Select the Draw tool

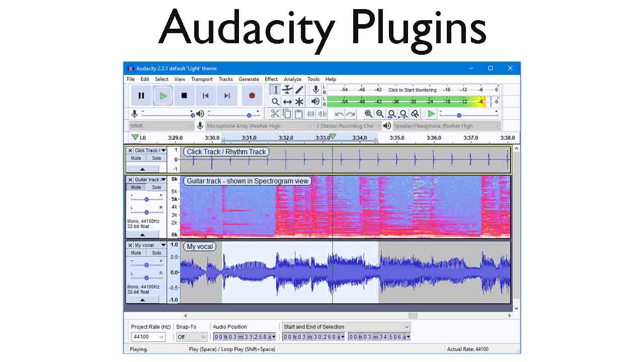pyautogui.click(x=298, y=89)
